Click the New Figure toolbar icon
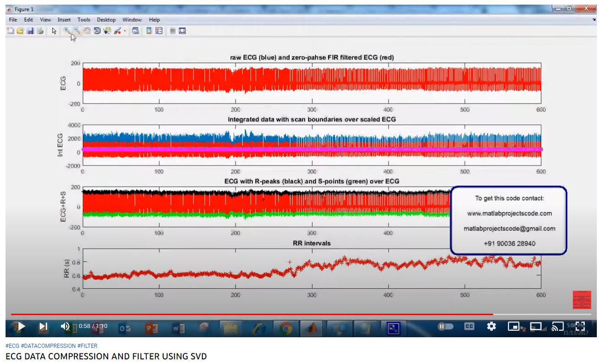The width and height of the screenshot is (601, 364). tap(10, 31)
